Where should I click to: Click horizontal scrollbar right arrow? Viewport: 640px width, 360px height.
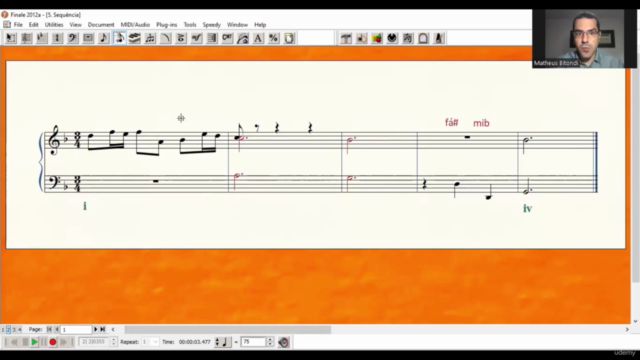627,329
